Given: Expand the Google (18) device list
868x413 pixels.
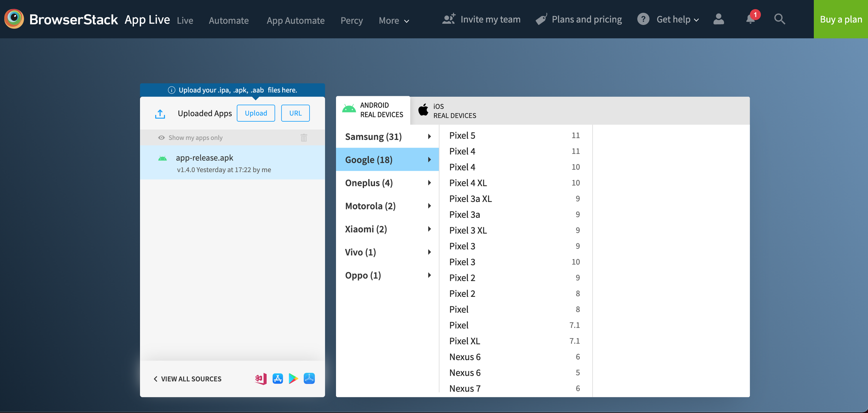Looking at the screenshot, I should pos(387,160).
